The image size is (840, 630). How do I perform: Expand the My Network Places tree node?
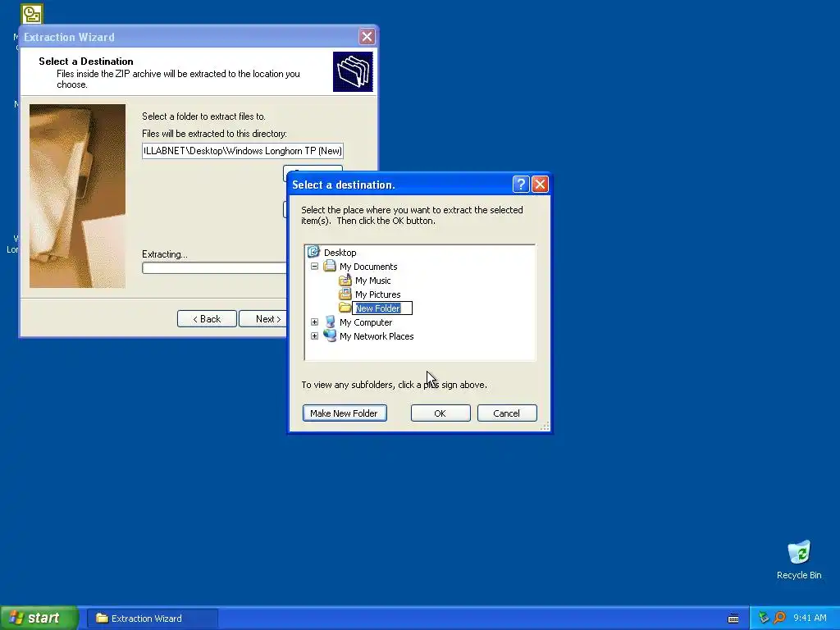click(x=314, y=336)
